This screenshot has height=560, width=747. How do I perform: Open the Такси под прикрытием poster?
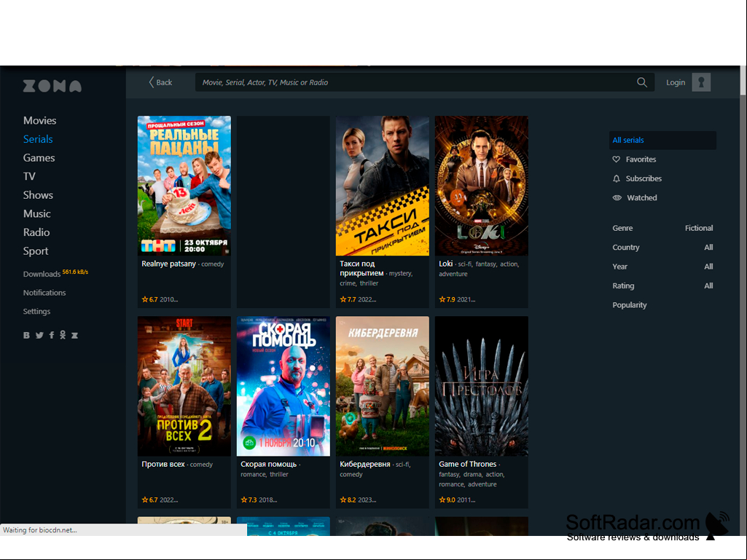click(383, 186)
